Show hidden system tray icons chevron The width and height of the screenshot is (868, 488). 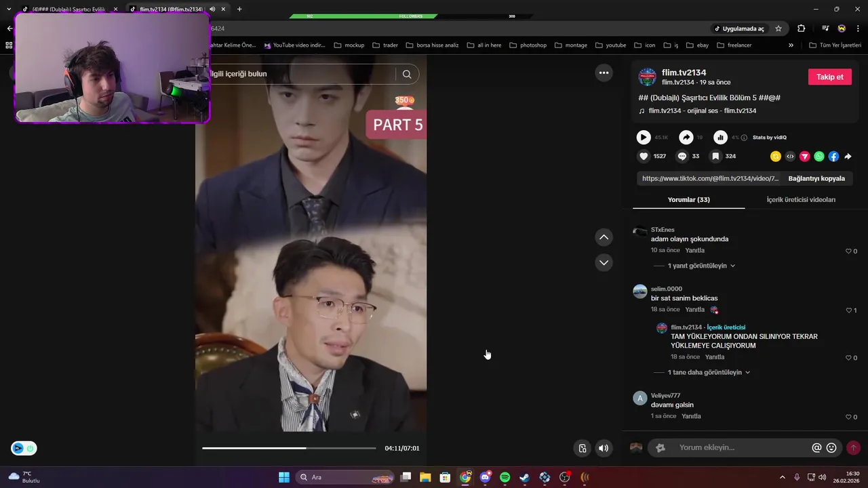782,477
